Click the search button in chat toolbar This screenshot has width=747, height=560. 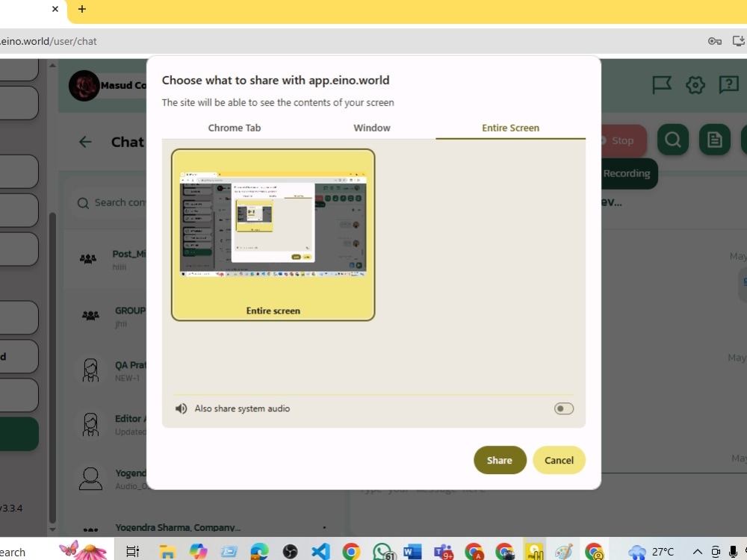[673, 140]
